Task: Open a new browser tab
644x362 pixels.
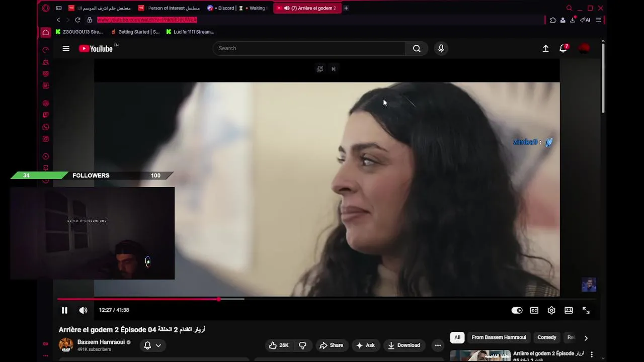Action: coord(346,8)
